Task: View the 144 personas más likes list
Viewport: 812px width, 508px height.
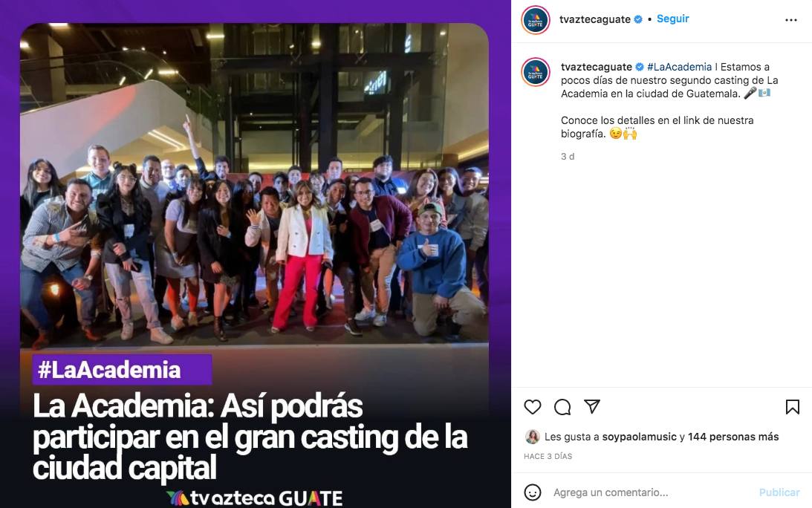Action: (x=733, y=437)
